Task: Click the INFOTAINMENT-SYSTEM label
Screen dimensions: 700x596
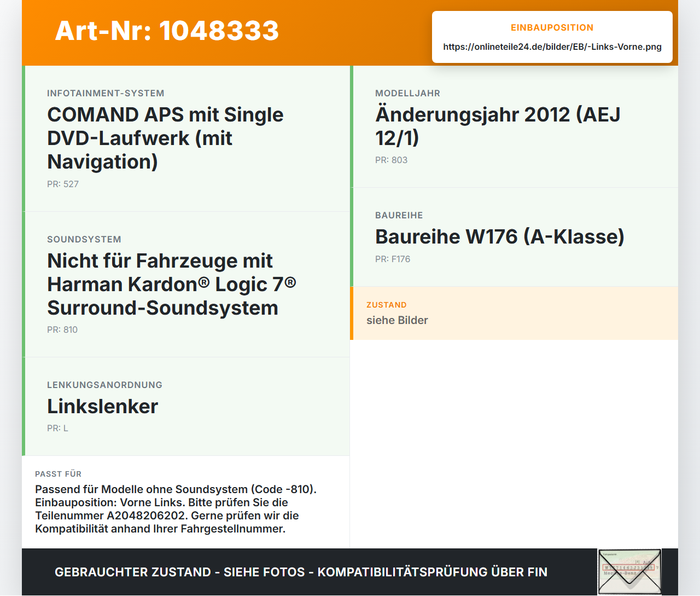Action: [106, 93]
